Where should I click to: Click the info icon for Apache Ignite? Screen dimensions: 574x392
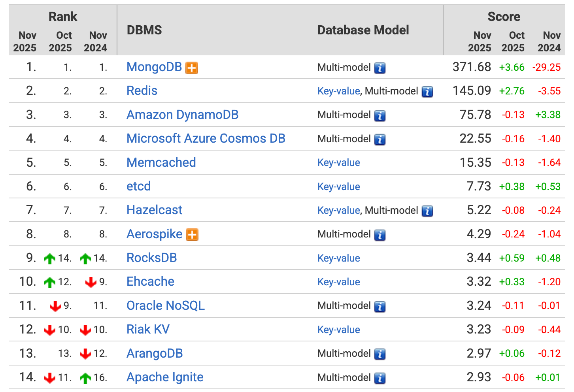pyautogui.click(x=380, y=378)
